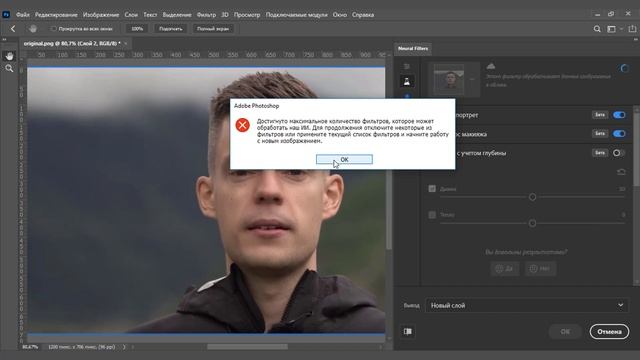640x360 pixels.
Task: Expand the workspace switcher dropdown arrow
Action: [x=621, y=29]
